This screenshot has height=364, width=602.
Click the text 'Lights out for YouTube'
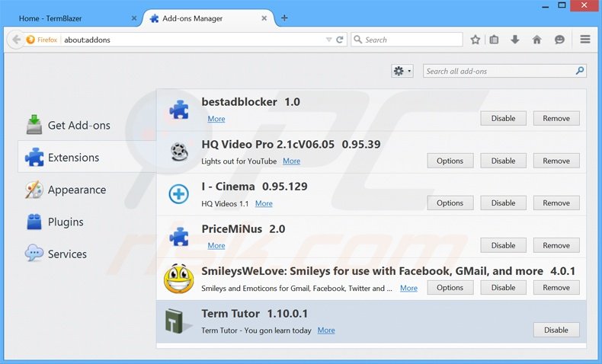[239, 161]
